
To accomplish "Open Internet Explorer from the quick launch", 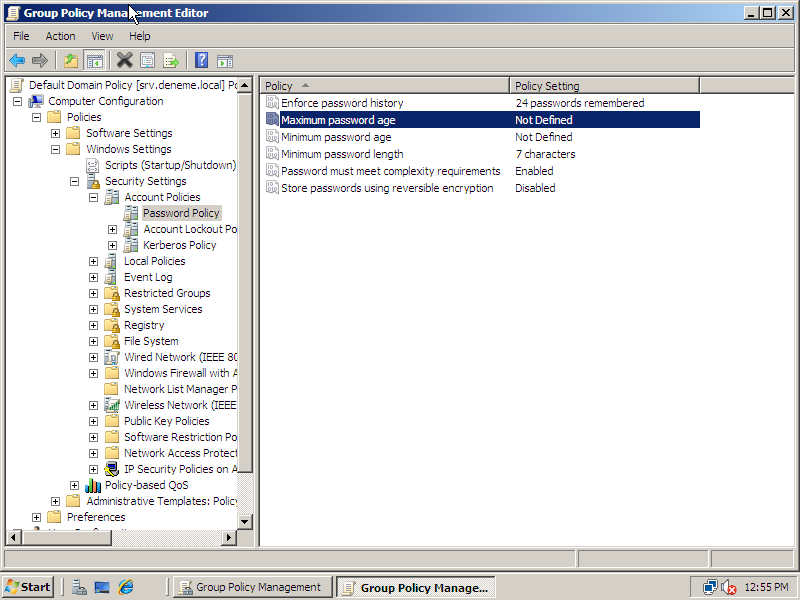I will click(126, 587).
